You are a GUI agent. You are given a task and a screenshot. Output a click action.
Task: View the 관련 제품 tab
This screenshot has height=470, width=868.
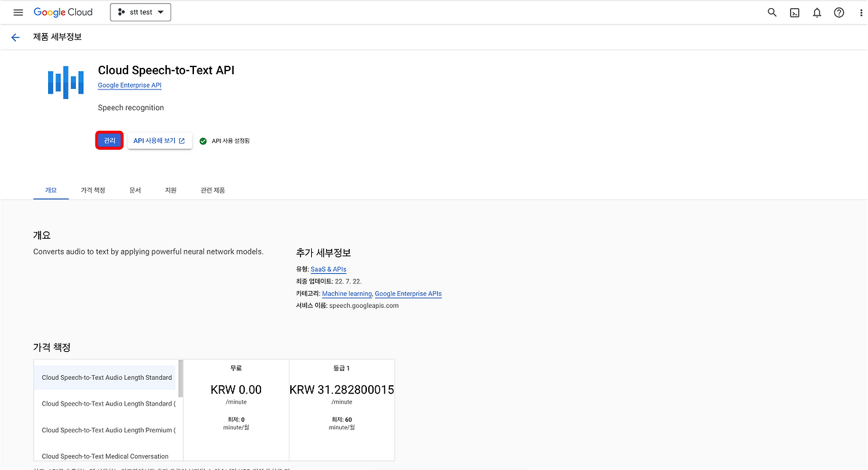211,190
